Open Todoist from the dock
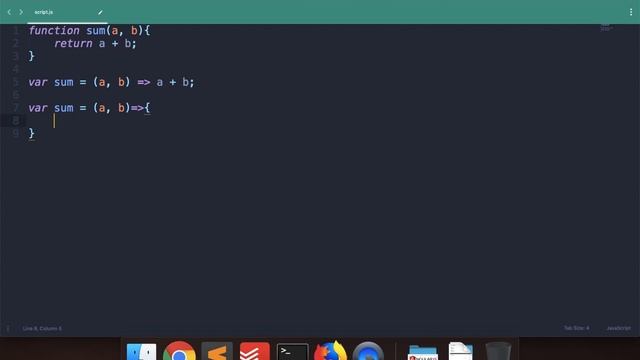The width and height of the screenshot is (640, 360). 255,351
